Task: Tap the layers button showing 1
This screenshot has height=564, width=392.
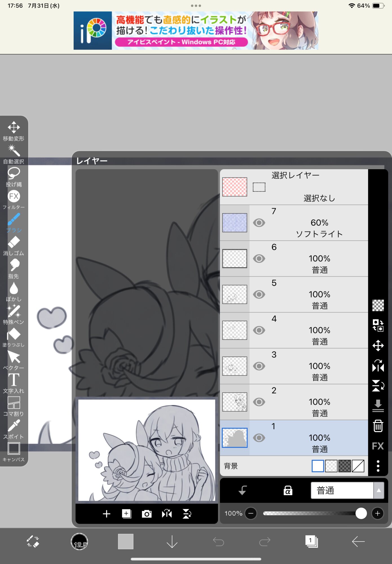Action: tap(311, 541)
